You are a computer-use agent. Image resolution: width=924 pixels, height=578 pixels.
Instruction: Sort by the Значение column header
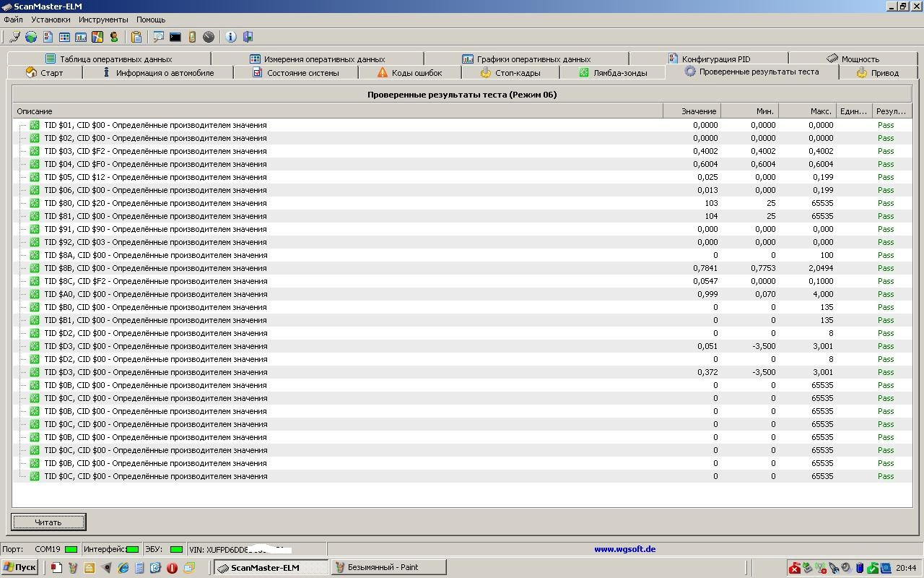692,111
